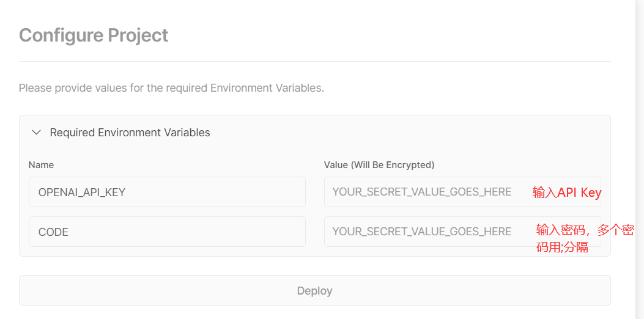The image size is (644, 319).
Task: Select the value field beside OPENAI_API_KEY
Action: point(462,192)
